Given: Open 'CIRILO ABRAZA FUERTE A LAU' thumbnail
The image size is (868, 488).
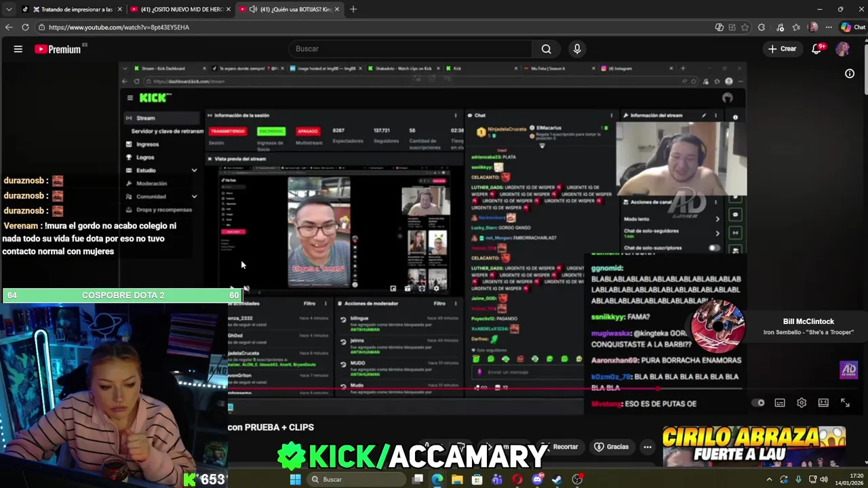Looking at the screenshot, I should click(753, 445).
